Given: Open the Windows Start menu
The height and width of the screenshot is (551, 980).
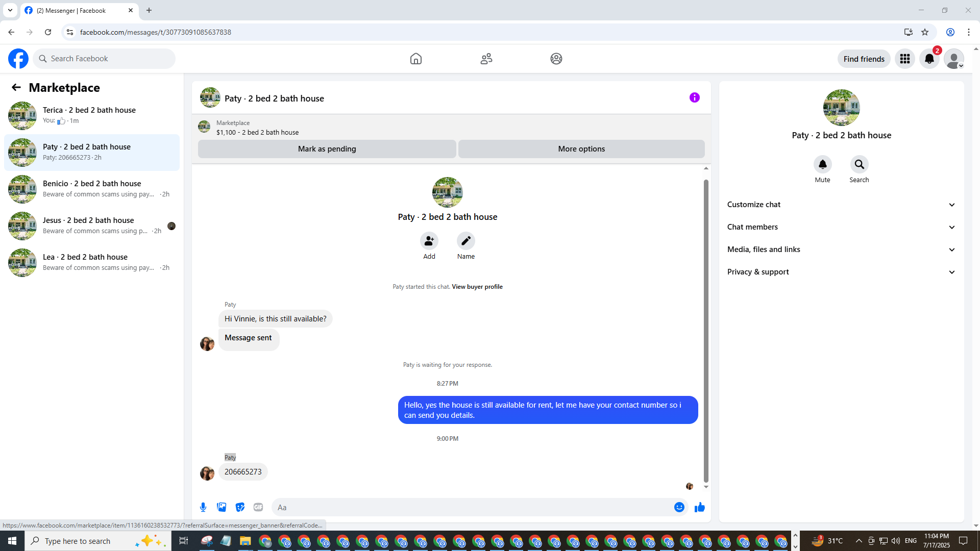Looking at the screenshot, I should (x=12, y=541).
